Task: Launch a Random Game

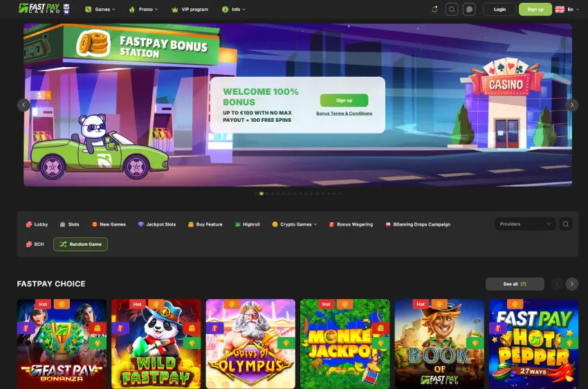Action: (x=80, y=244)
